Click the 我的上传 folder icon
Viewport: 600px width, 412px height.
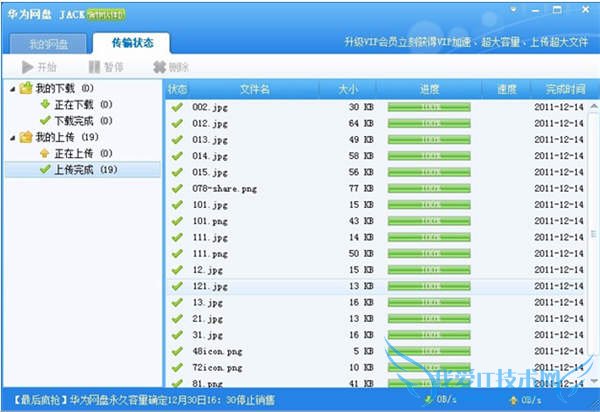26,137
